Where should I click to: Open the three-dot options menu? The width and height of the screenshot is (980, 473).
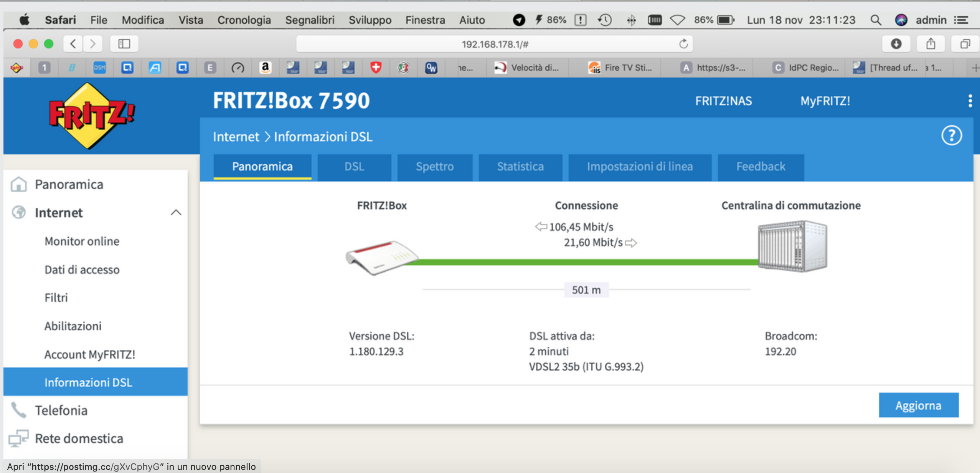coord(970,101)
